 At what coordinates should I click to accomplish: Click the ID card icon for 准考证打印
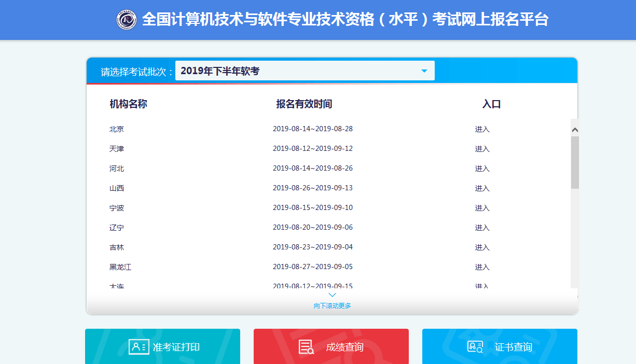(139, 347)
